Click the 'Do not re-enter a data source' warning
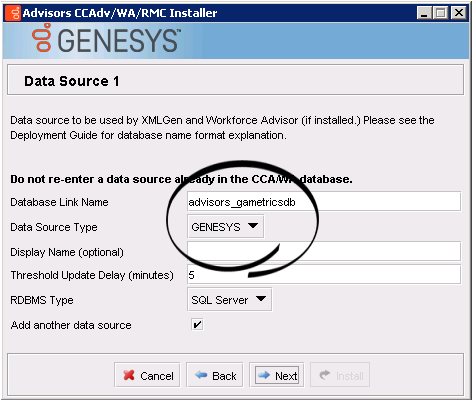 181,179
